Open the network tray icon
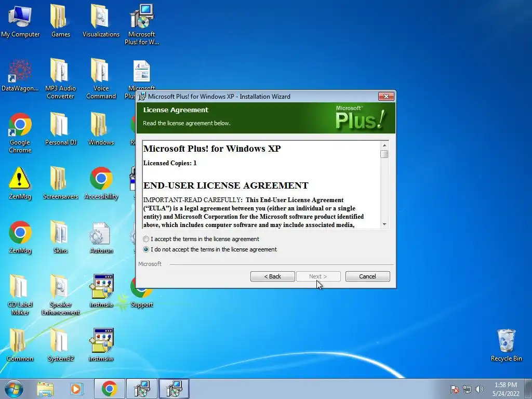This screenshot has height=399, width=532. 467,389
